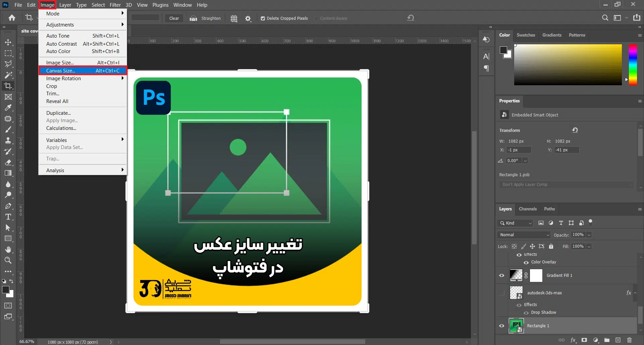This screenshot has height=345, width=644.
Task: Select the Hand tool
Action: (x=8, y=249)
